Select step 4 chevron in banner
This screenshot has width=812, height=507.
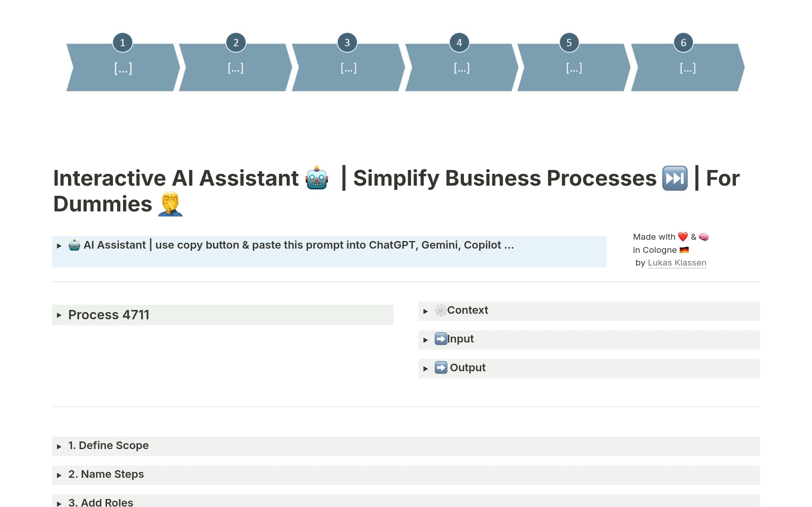coord(461,69)
